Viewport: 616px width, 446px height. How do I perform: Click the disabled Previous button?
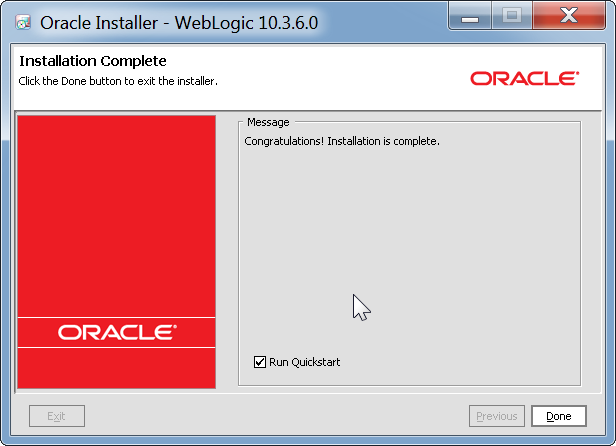coord(497,416)
